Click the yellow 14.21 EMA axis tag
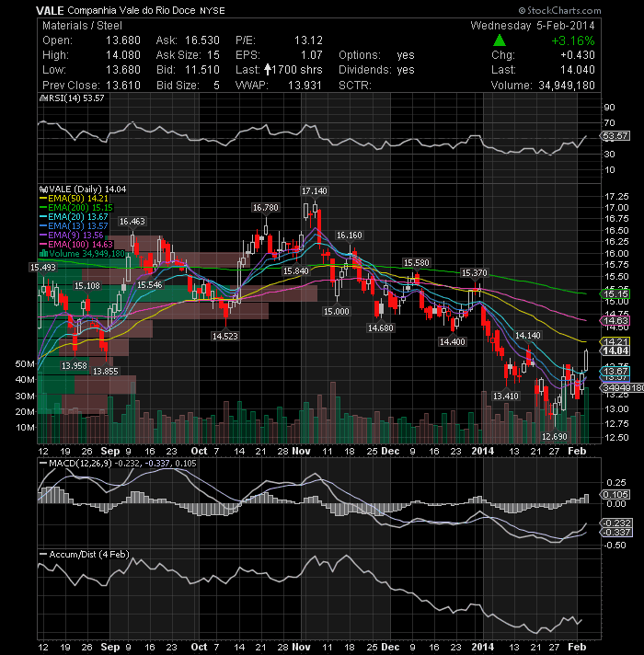The image size is (644, 655). (615, 341)
